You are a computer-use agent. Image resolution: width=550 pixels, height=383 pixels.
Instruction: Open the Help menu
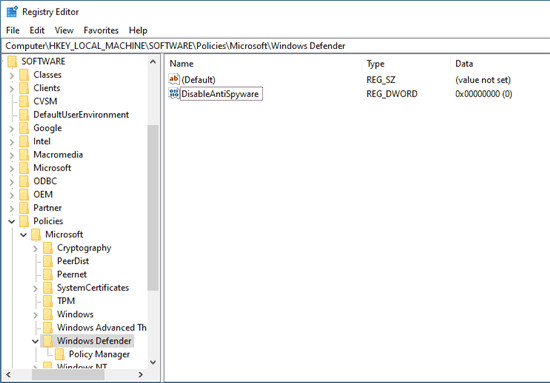[x=138, y=31]
